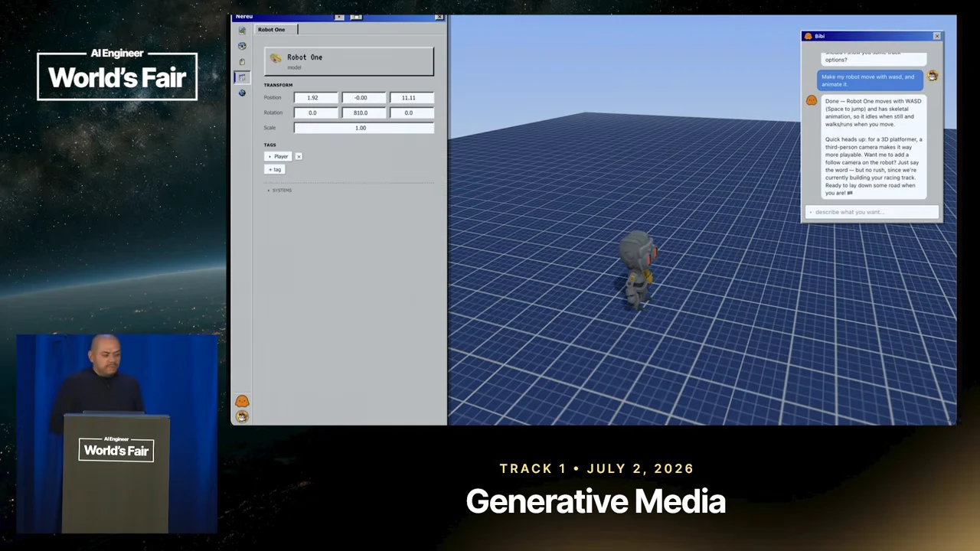Click the Nereu window title
980x551 pixels.
(244, 17)
